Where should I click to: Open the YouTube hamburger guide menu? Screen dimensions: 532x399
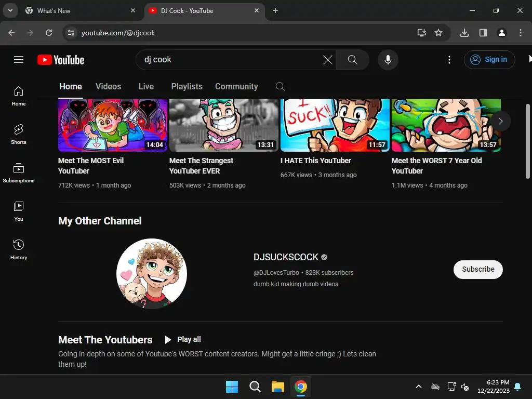(x=19, y=60)
